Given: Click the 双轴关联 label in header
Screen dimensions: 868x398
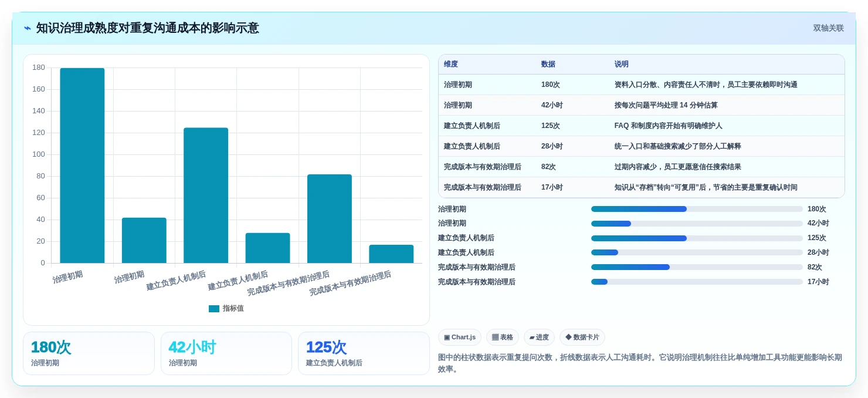Looking at the screenshot, I should pos(828,28).
